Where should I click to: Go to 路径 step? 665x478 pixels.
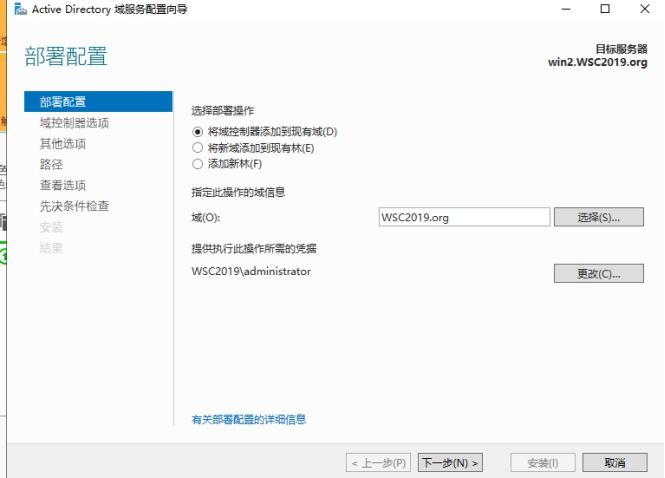[51, 165]
